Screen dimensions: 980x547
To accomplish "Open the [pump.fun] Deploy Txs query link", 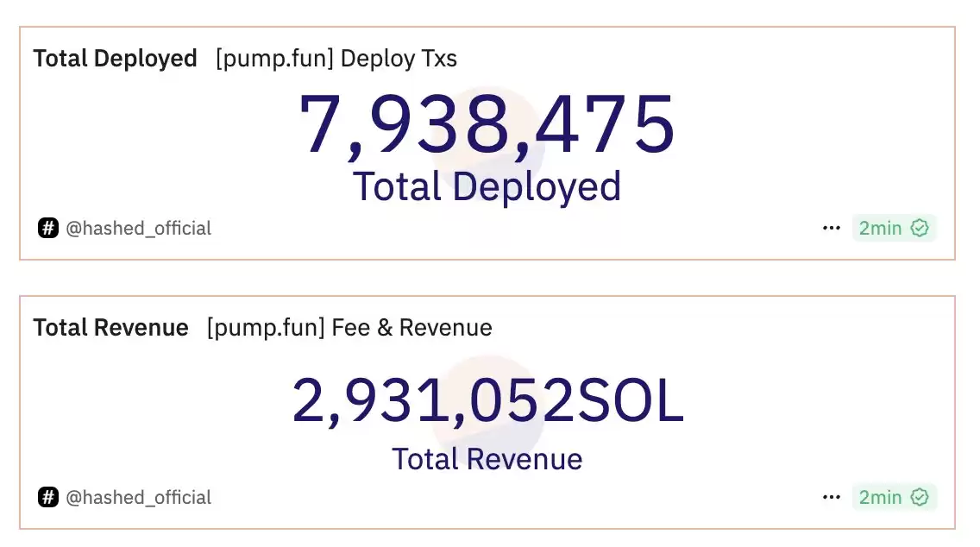I will tap(336, 59).
